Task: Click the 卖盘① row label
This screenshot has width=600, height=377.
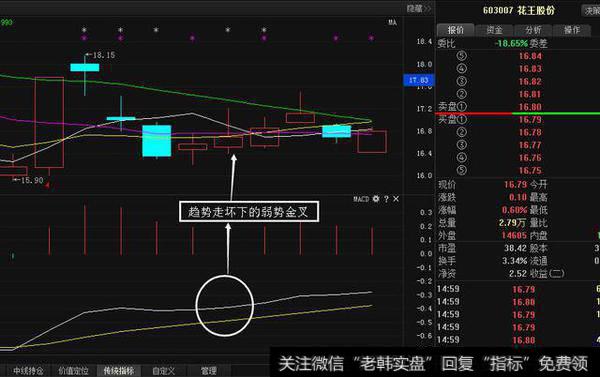Action: coord(452,107)
